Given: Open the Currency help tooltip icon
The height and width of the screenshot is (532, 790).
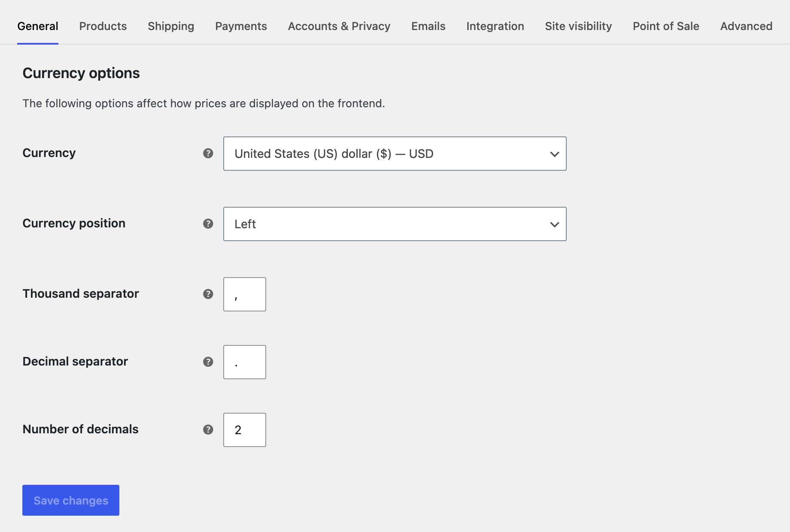Looking at the screenshot, I should click(x=208, y=153).
